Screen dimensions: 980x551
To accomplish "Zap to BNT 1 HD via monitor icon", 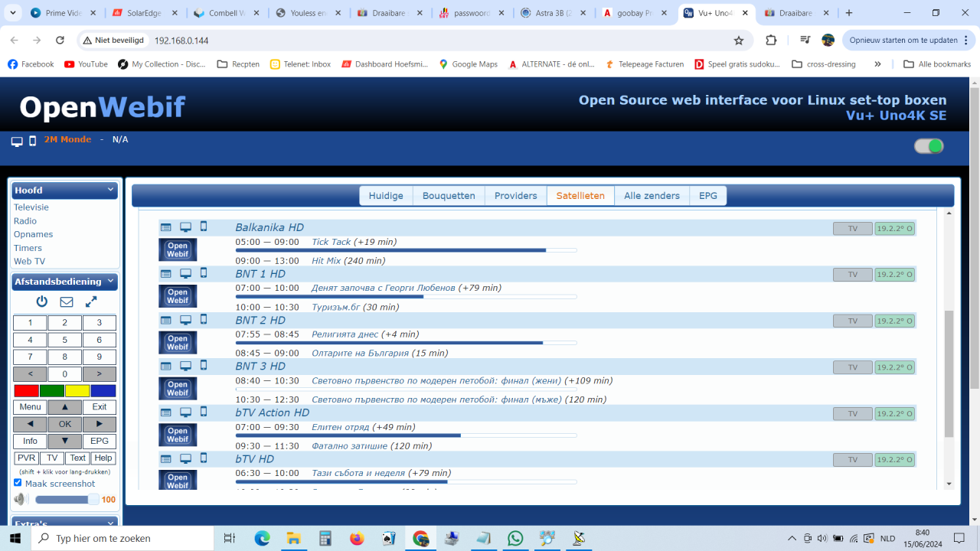I will pos(185,273).
